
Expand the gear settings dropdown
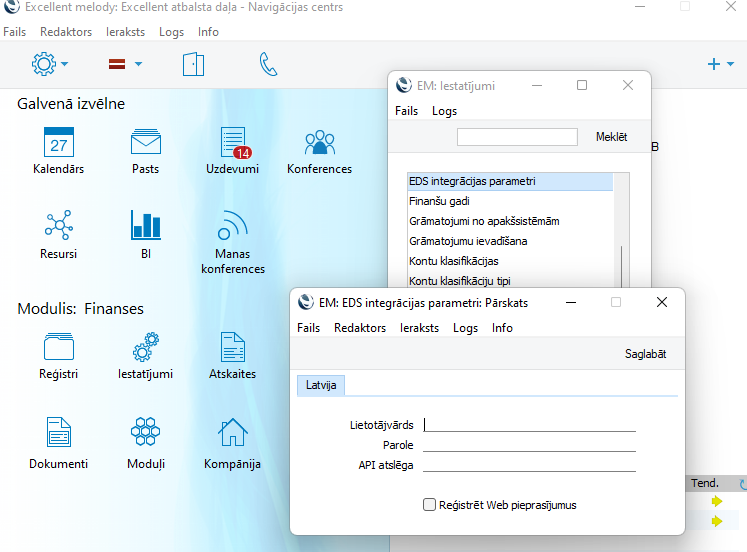click(50, 64)
